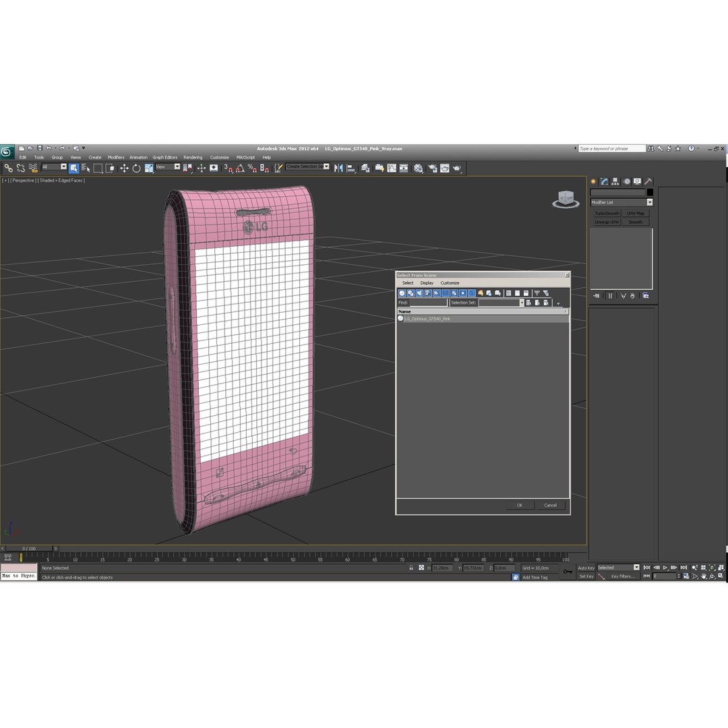This screenshot has height=728, width=728.
Task: Click the UVW Map modifier button
Action: [636, 214]
